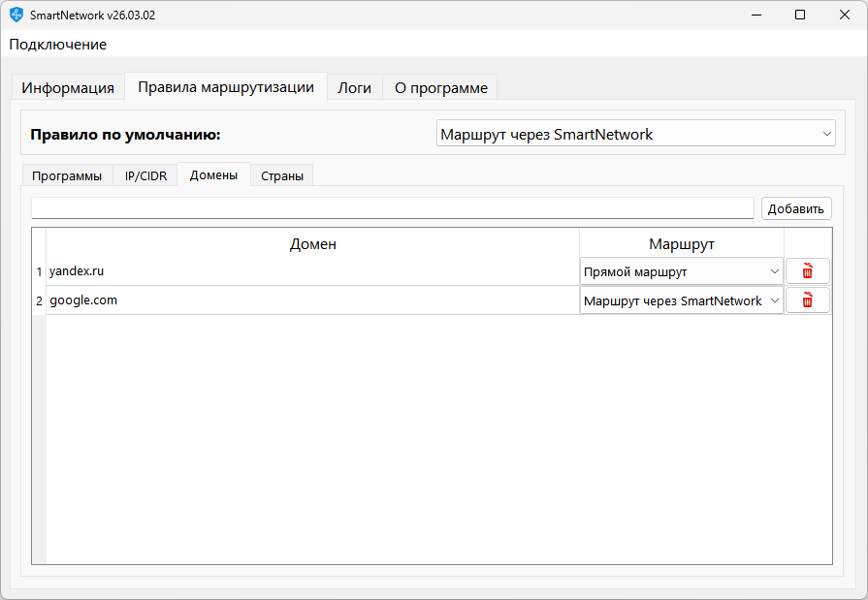Open the Подключение menu

58,45
